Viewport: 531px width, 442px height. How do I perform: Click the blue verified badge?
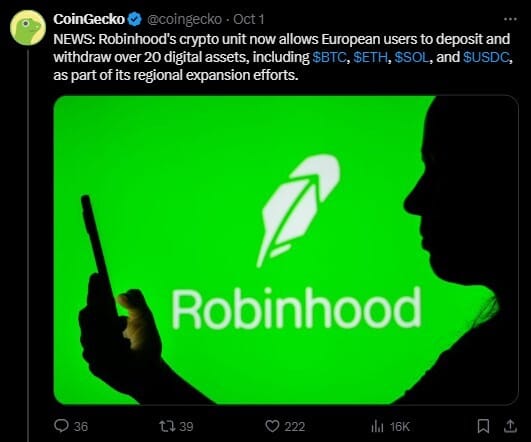coord(135,19)
